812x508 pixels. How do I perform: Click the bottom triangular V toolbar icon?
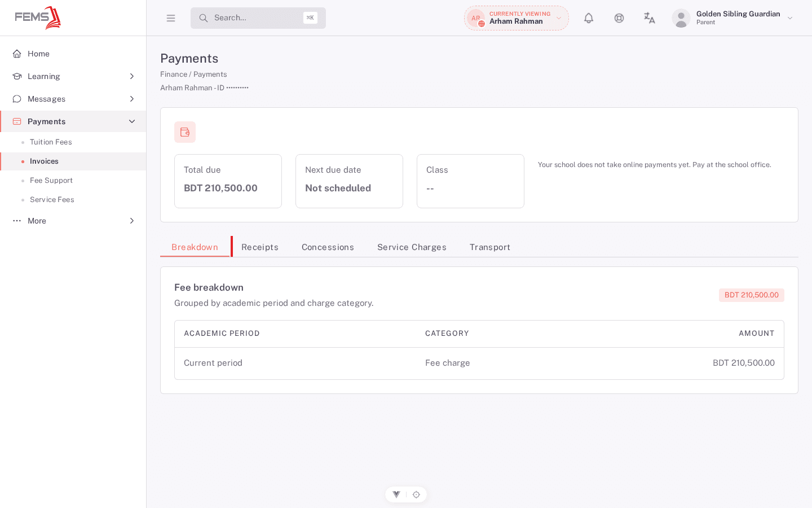click(396, 494)
